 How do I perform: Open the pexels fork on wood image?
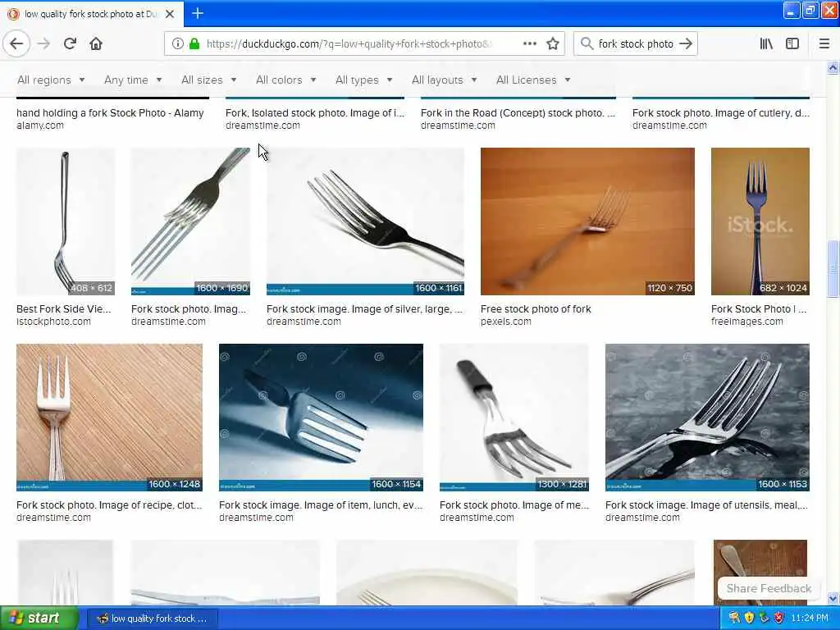pyautogui.click(x=587, y=221)
